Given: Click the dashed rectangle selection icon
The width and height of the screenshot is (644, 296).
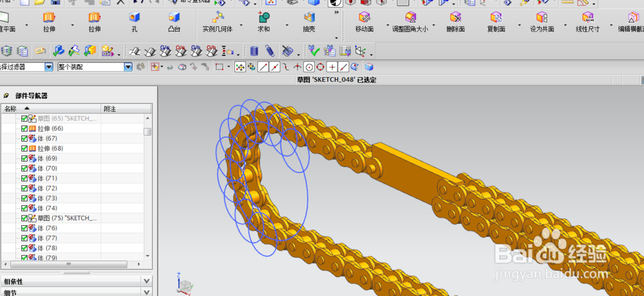Looking at the screenshot, I should click(220, 67).
